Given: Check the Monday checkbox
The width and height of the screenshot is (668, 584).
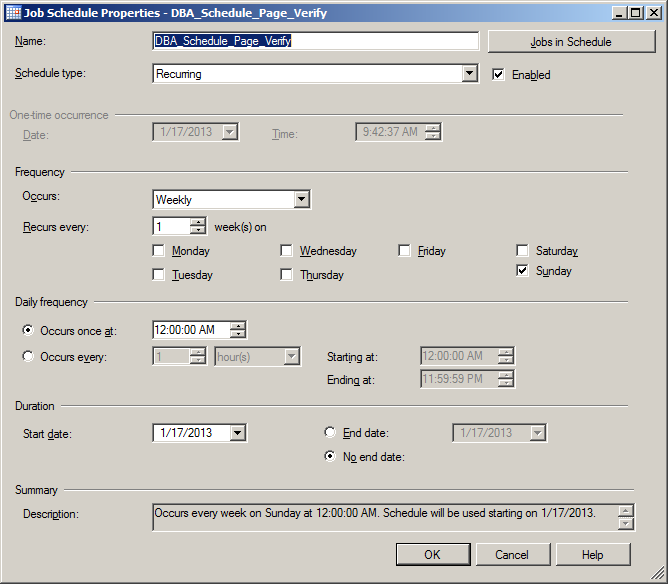Looking at the screenshot, I should click(x=159, y=251).
